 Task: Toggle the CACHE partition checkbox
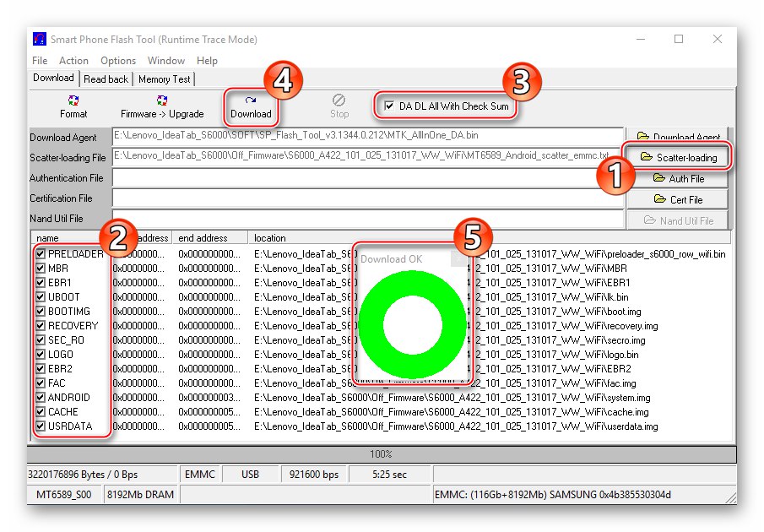[41, 412]
